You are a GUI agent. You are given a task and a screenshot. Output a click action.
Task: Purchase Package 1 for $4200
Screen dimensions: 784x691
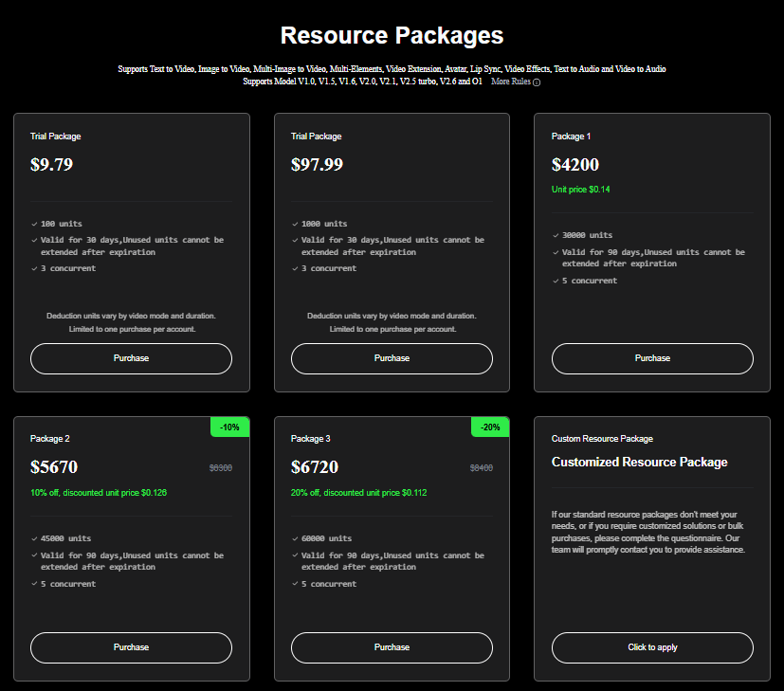[x=652, y=358]
